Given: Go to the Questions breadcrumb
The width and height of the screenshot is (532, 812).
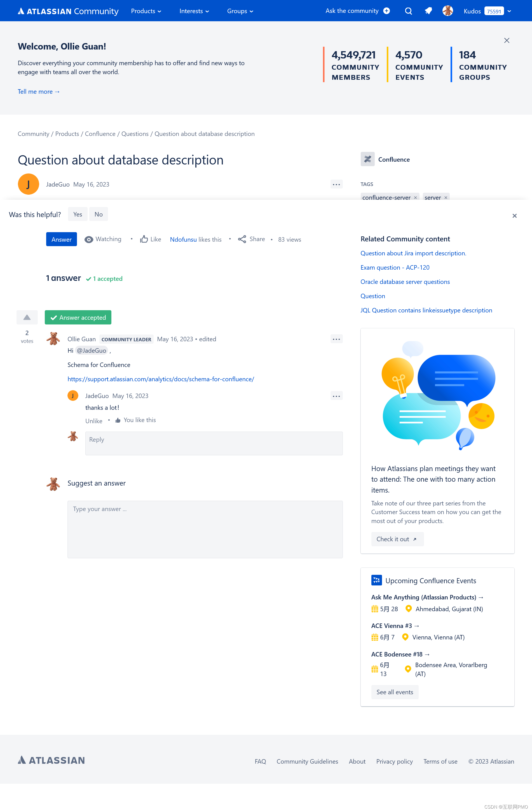Looking at the screenshot, I should pyautogui.click(x=135, y=134).
